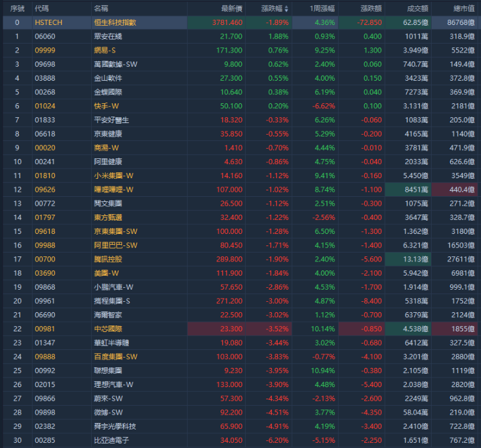Open 華虹半導體 stock row
This screenshot has width=481, height=448.
pos(240,343)
